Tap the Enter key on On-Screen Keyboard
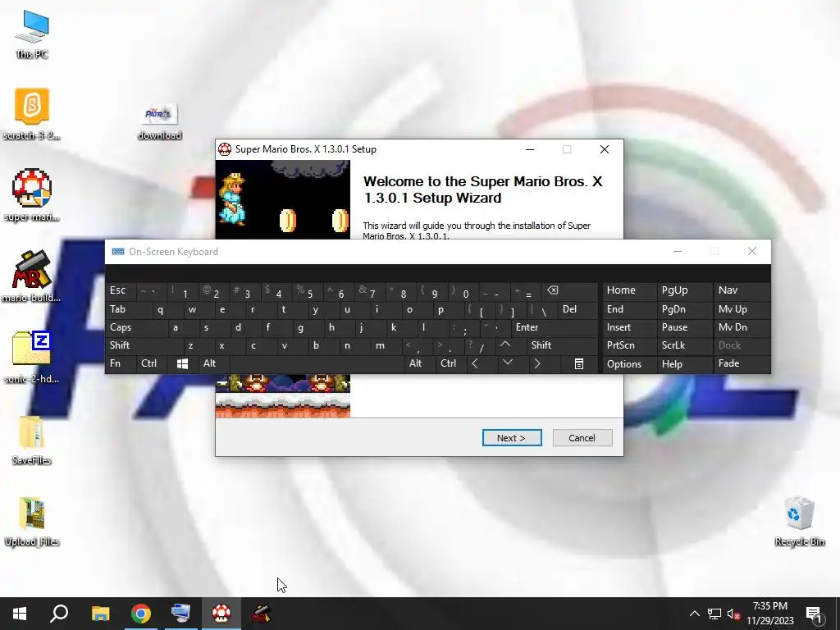The height and width of the screenshot is (630, 840). [555, 327]
